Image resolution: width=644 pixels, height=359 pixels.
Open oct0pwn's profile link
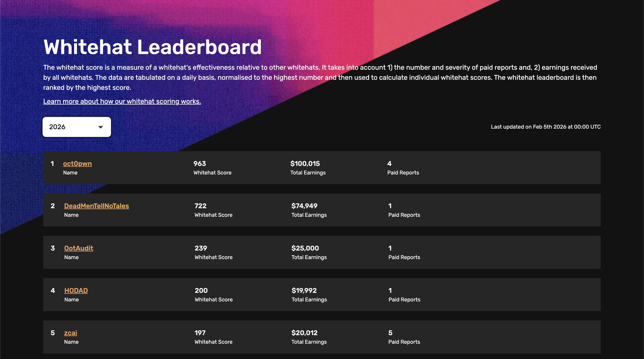[77, 163]
